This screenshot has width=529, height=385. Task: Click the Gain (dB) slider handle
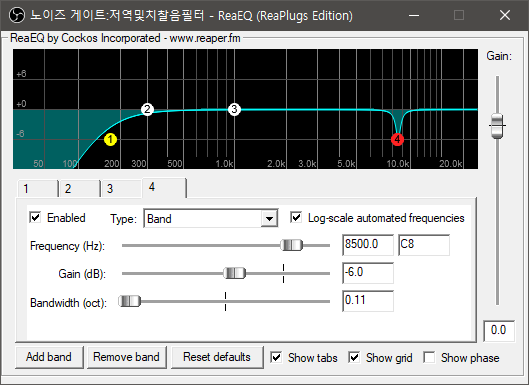234,273
